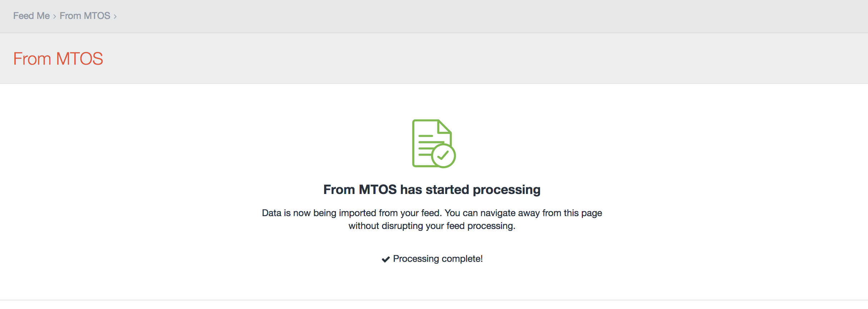This screenshot has height=309, width=868.
Task: Click the red "From MTOS" page title
Action: point(58,59)
